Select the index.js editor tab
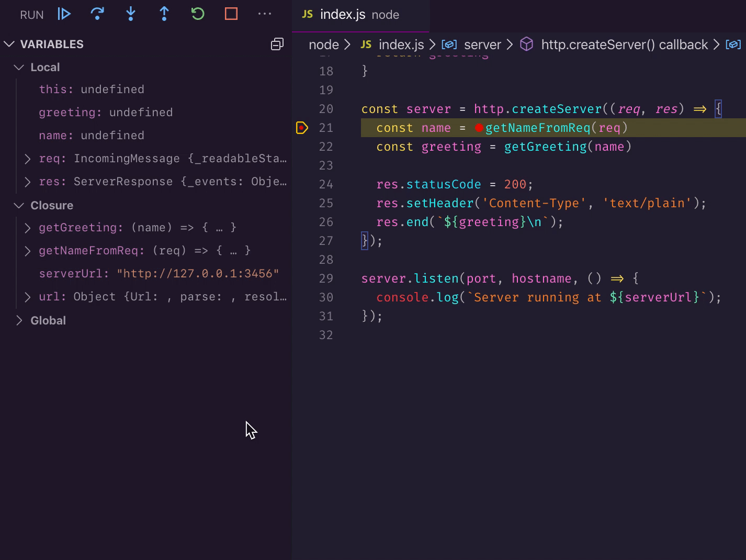This screenshot has height=560, width=746. [x=342, y=15]
